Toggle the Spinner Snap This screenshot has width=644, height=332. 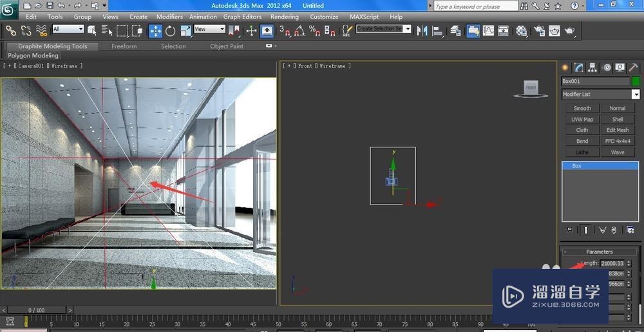pos(329,31)
